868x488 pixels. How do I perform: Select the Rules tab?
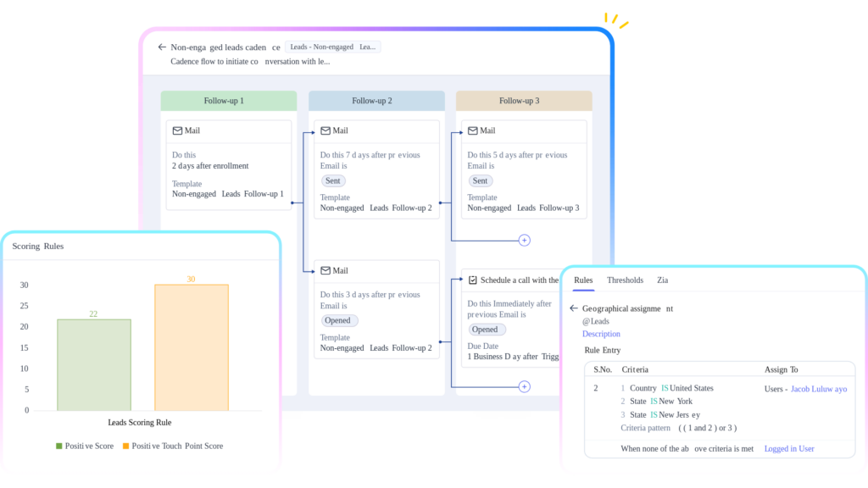point(583,280)
